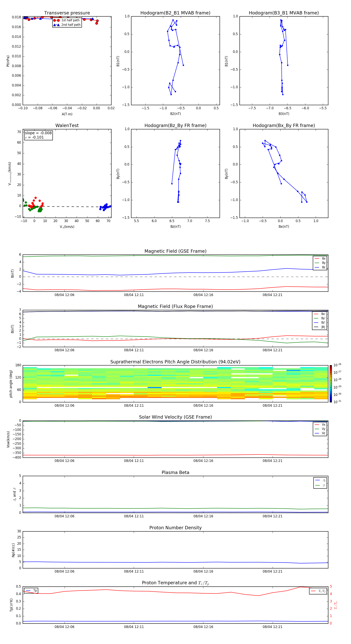The width and height of the screenshot is (351, 644).
Task: Click the βp entry in Plasma Beta legend
Action: [321, 480]
